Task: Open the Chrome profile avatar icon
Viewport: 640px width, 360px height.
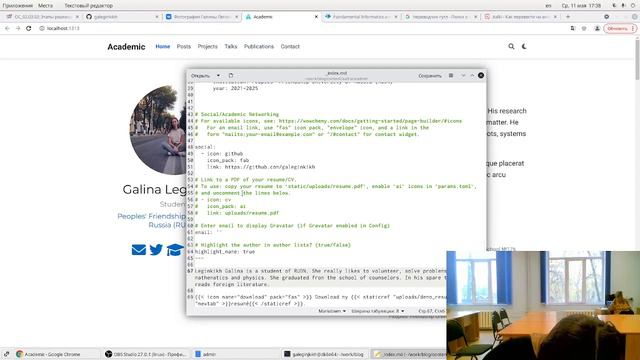Action: (597, 29)
